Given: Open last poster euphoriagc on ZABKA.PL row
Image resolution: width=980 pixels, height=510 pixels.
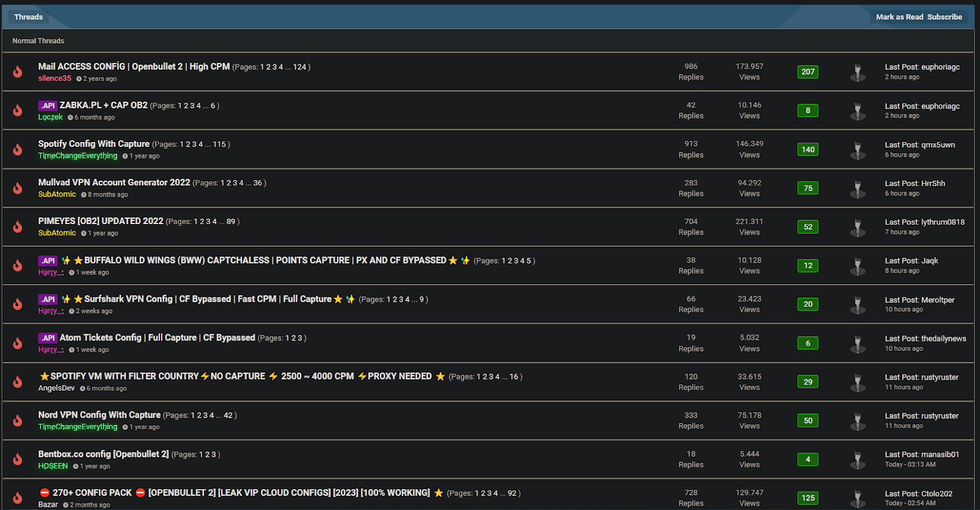Looking at the screenshot, I should click(940, 107).
